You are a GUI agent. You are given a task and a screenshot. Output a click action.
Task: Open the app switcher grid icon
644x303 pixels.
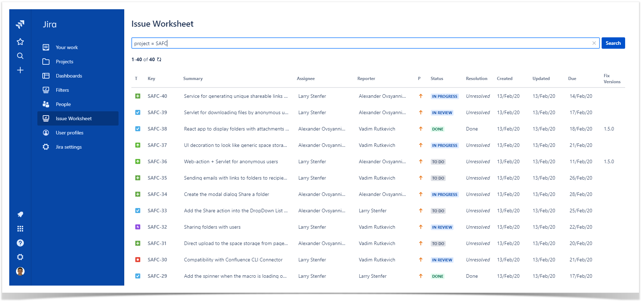pos(20,229)
